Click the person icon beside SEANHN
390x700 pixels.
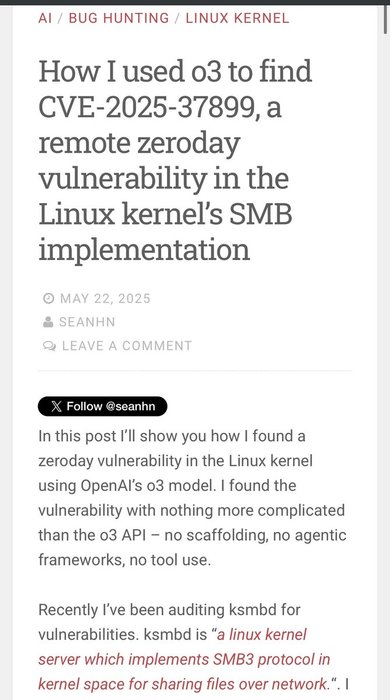coord(48,322)
